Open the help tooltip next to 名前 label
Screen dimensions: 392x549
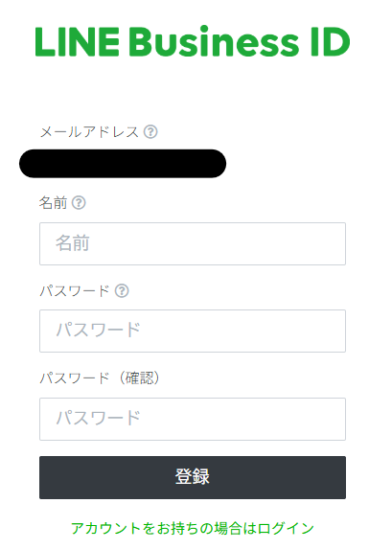tap(79, 203)
